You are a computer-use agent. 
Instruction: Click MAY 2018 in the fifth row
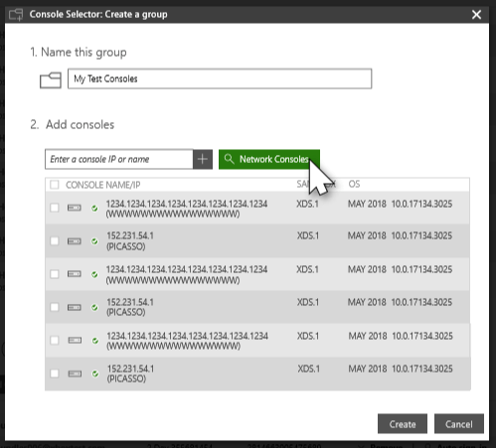368,336
